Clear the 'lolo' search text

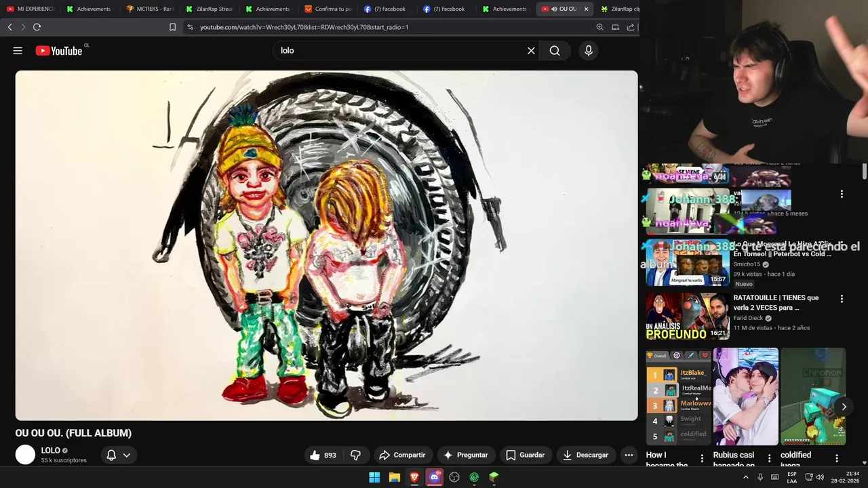[x=531, y=51]
